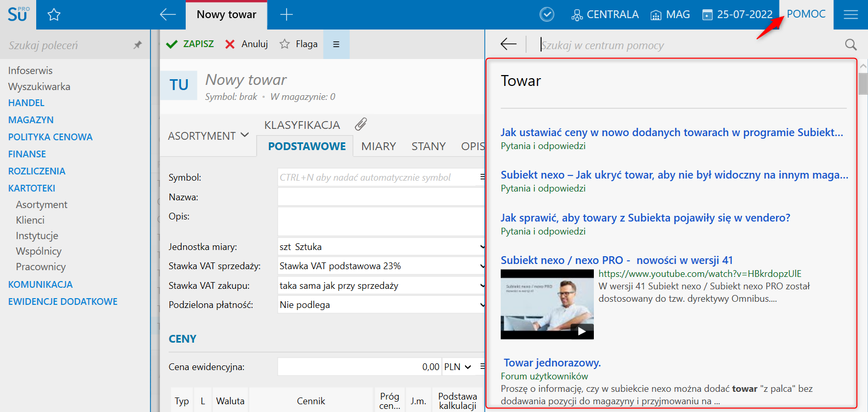
Task: Open Klienci under KARTOTEKI
Action: coord(30,220)
